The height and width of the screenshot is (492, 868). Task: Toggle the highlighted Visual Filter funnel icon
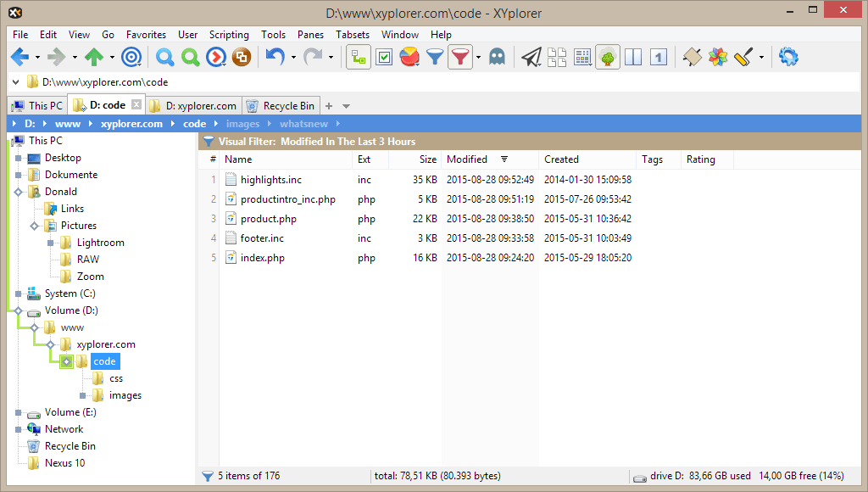point(461,57)
